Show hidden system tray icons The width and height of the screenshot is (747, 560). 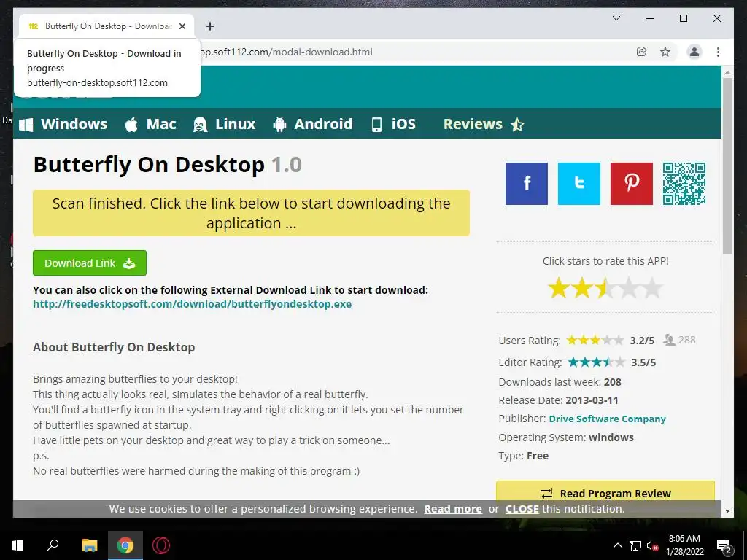click(617, 545)
